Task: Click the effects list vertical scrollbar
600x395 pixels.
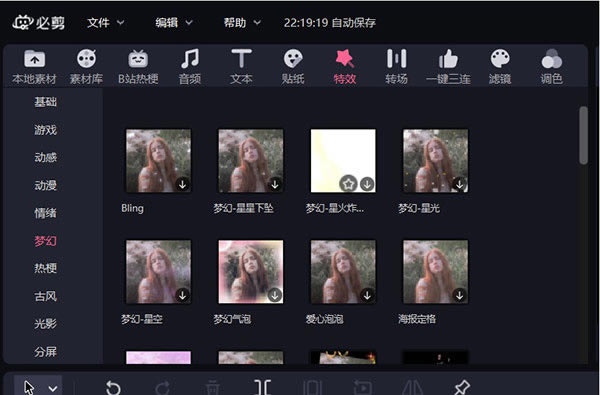Action: [x=583, y=135]
